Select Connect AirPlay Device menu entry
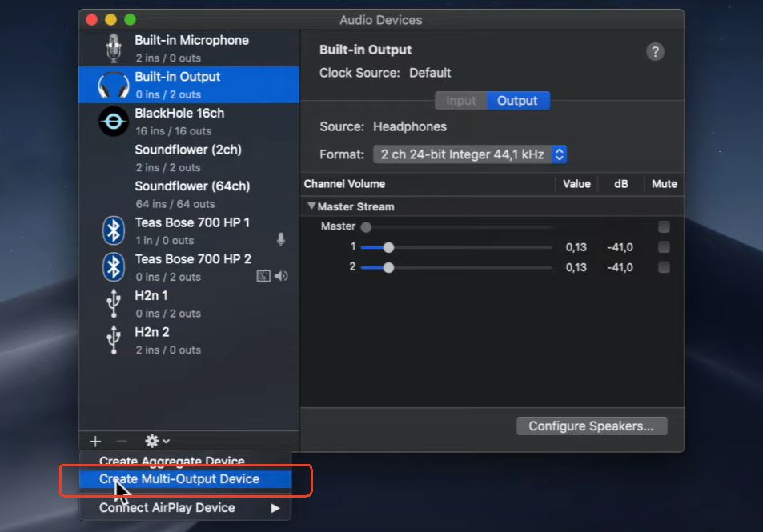 [x=186, y=508]
